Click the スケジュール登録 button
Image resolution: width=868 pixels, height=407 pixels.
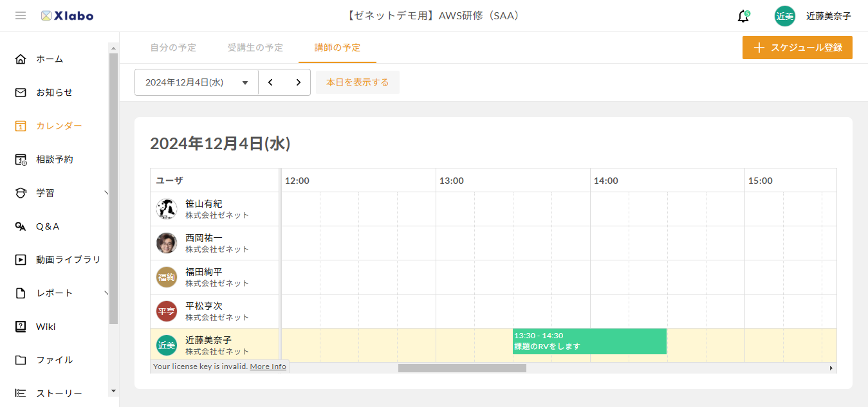[x=797, y=48]
